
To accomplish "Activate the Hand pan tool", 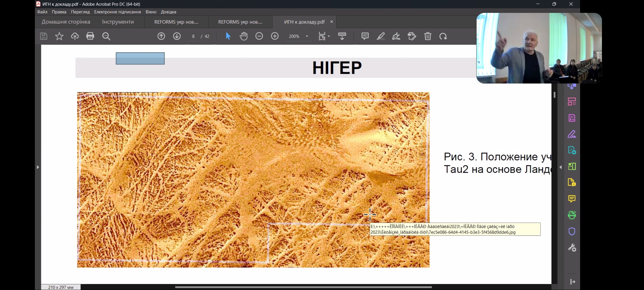I will (244, 36).
